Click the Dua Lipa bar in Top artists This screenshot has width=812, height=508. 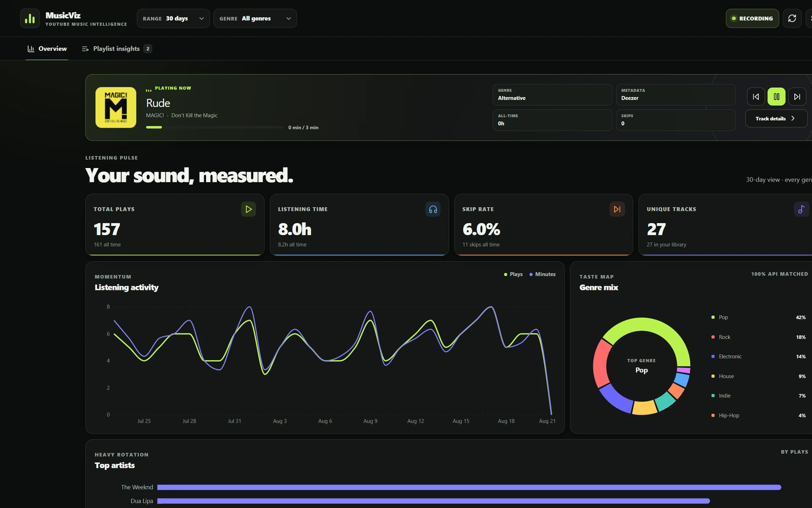tap(433, 501)
